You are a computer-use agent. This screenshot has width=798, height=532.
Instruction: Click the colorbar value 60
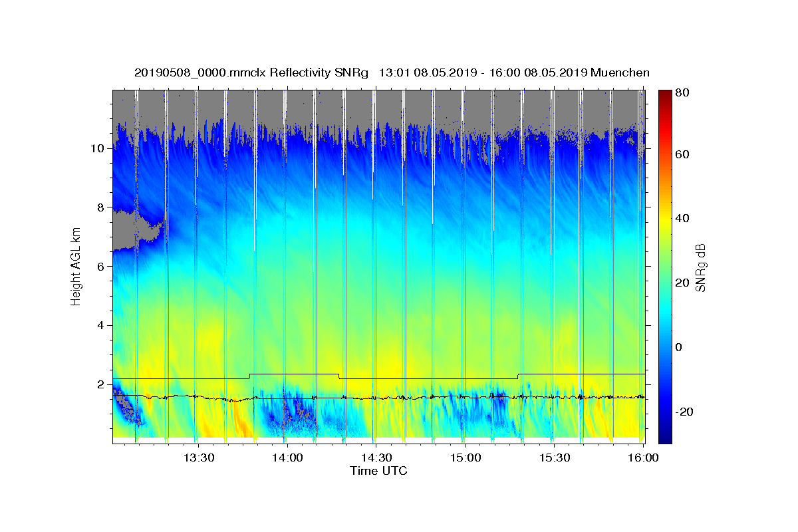pos(684,154)
